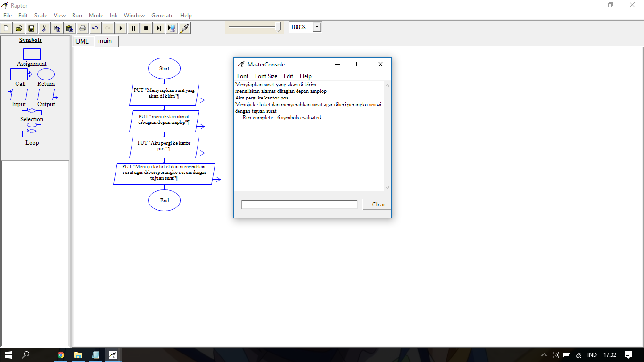
Task: Click the MasterConsole command input field
Action: coord(299,205)
